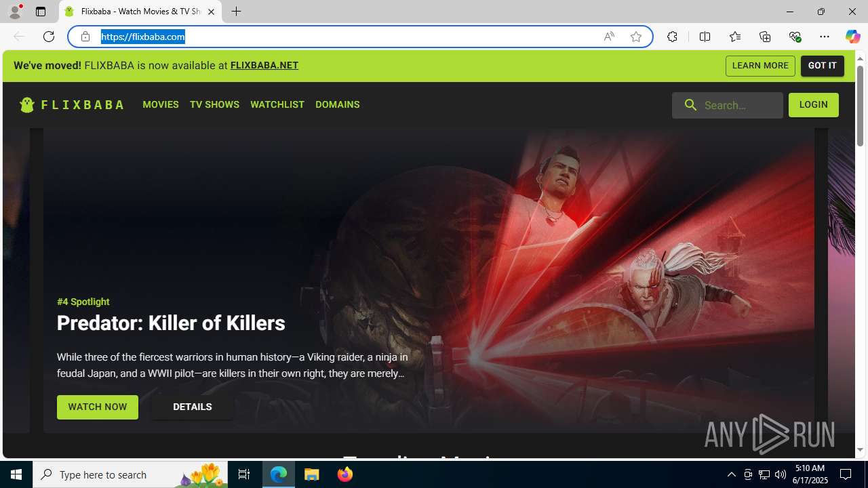
Task: Click the taskbar clock showing 5:10 AM
Action: pos(810,474)
